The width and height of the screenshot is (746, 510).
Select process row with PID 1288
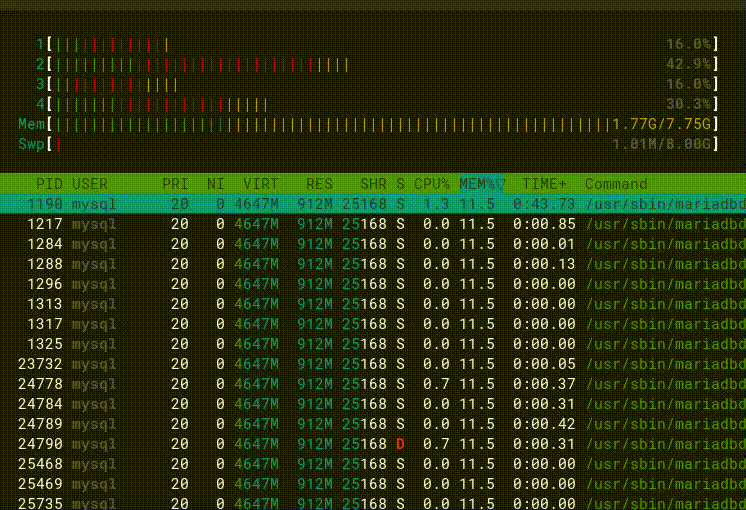[373, 264]
